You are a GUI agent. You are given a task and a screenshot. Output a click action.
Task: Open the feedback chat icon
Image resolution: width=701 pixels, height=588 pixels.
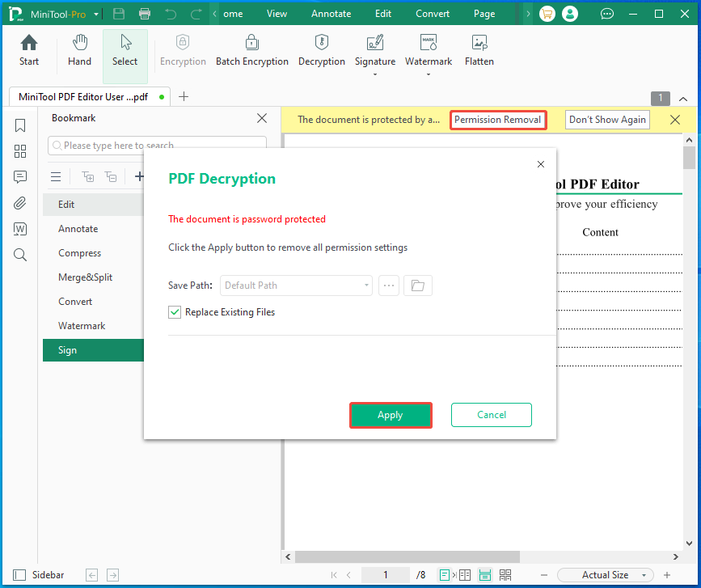coord(606,14)
